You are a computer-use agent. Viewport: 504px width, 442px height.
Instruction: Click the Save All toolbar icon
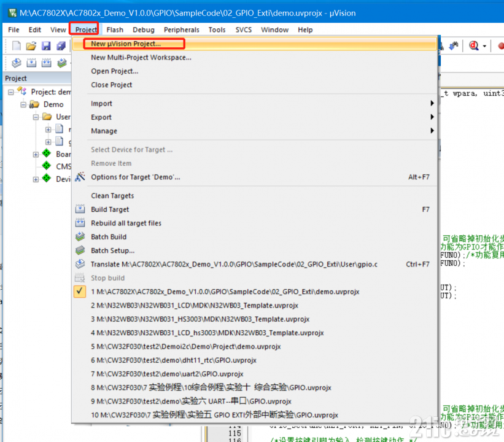(61, 46)
